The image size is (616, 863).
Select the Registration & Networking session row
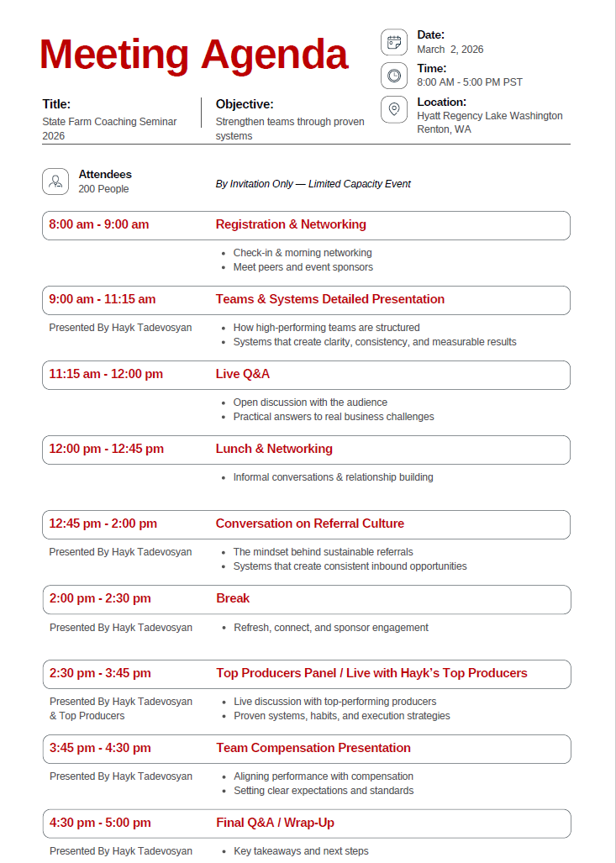(306, 225)
